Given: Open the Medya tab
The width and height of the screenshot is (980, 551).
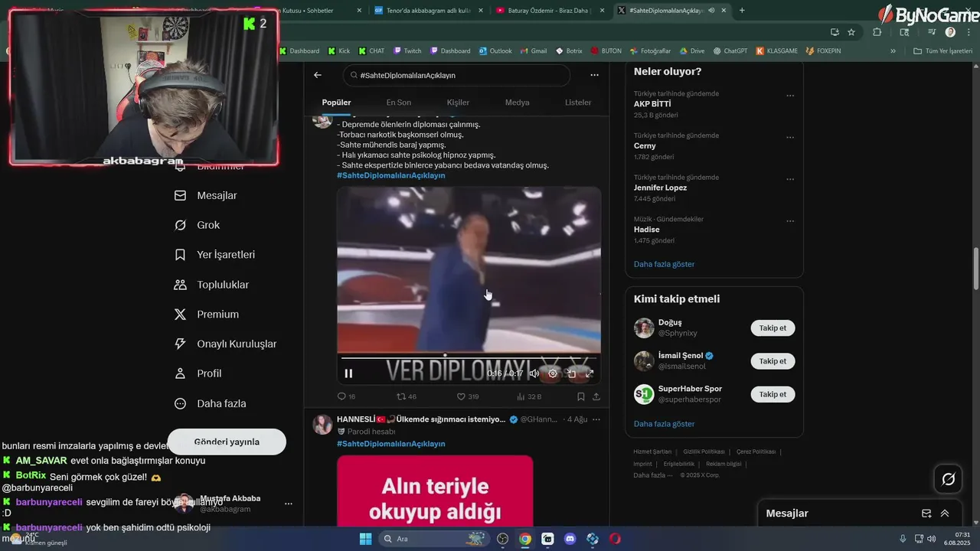Looking at the screenshot, I should click(x=517, y=103).
